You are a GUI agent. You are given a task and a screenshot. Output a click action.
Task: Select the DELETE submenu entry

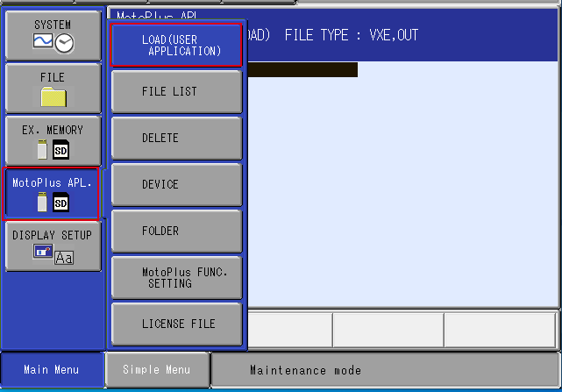point(177,138)
